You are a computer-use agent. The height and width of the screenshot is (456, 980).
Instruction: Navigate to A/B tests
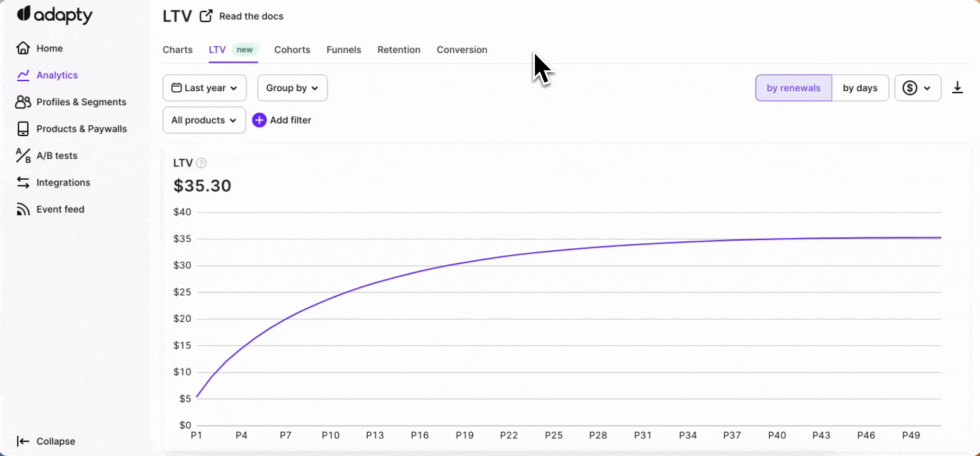[56, 156]
